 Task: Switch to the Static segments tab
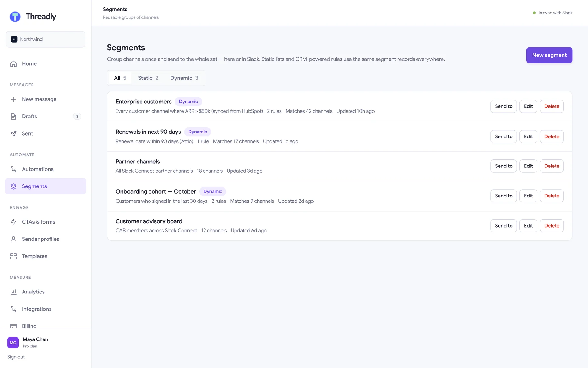tap(148, 78)
